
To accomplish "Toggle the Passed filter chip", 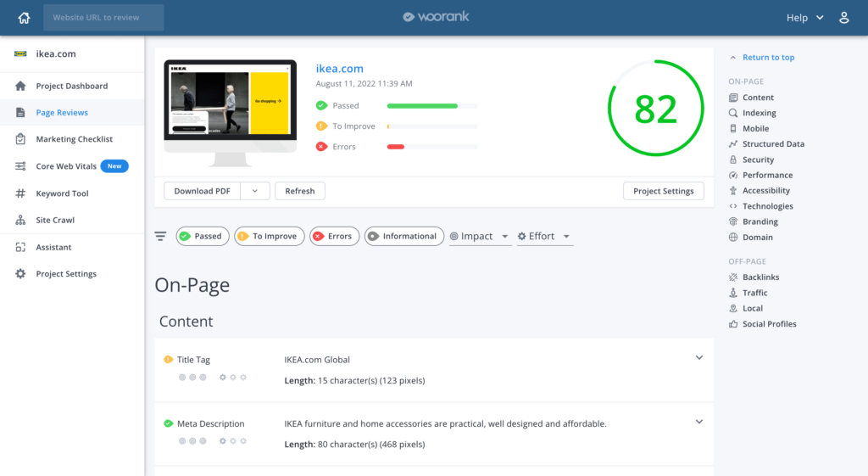I will point(202,236).
